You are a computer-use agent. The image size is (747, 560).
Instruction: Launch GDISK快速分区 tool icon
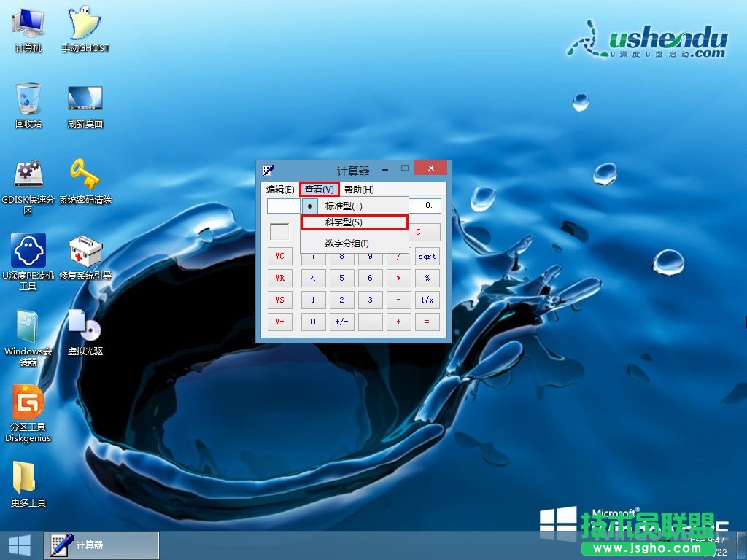click(28, 176)
